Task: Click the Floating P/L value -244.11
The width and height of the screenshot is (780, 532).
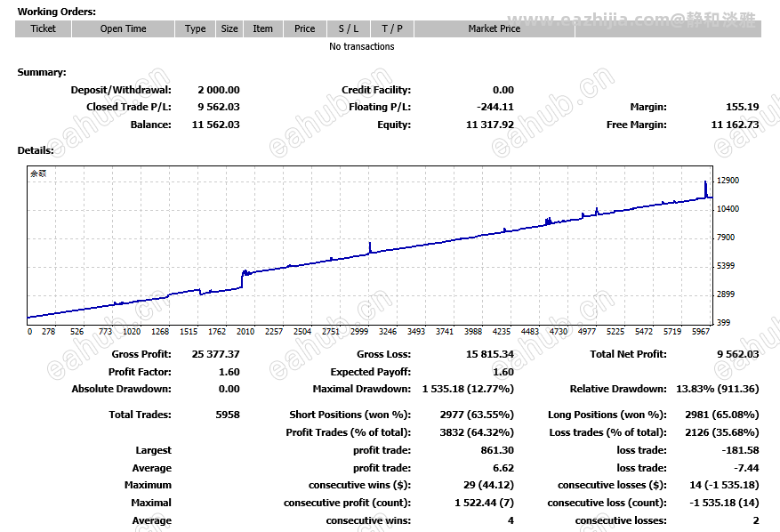Action: point(495,107)
